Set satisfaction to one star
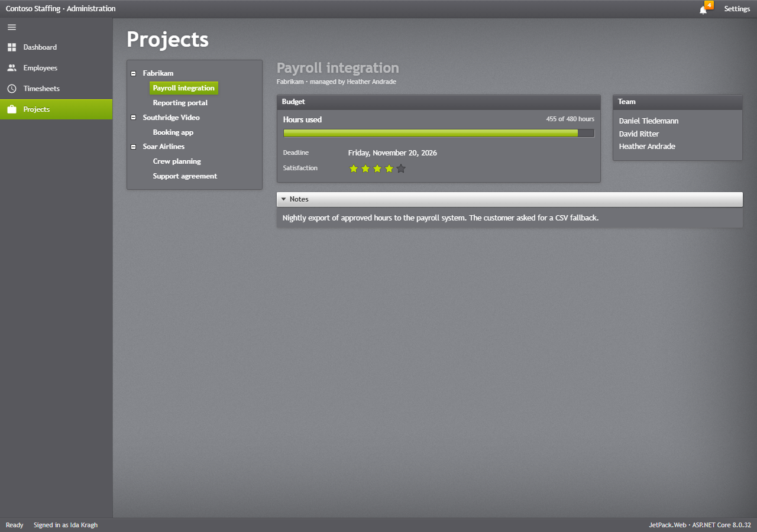Viewport: 757px width, 532px height. [354, 168]
